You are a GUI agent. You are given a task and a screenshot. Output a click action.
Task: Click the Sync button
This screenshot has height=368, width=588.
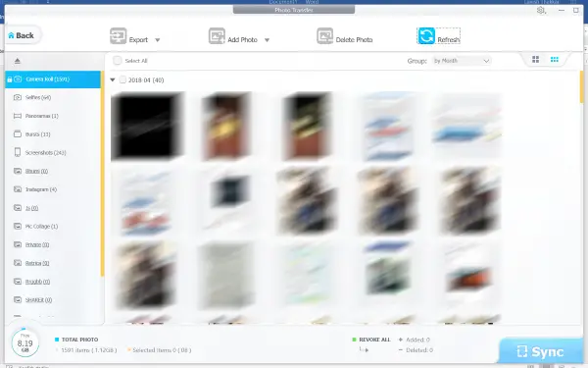(541, 352)
